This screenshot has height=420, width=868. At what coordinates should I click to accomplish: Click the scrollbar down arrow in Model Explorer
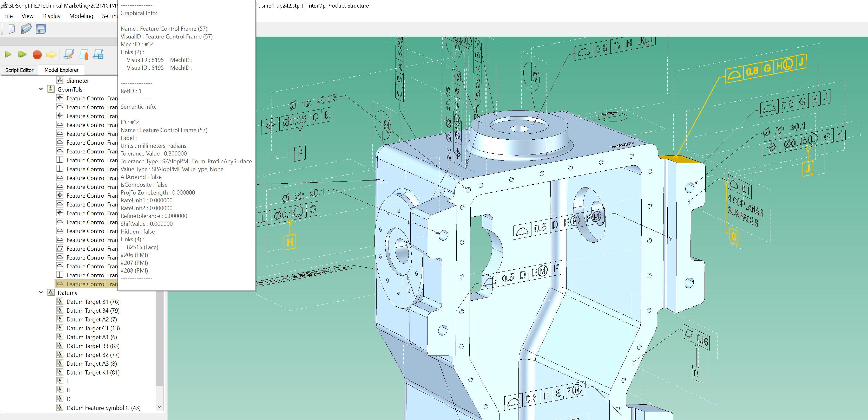[x=159, y=407]
